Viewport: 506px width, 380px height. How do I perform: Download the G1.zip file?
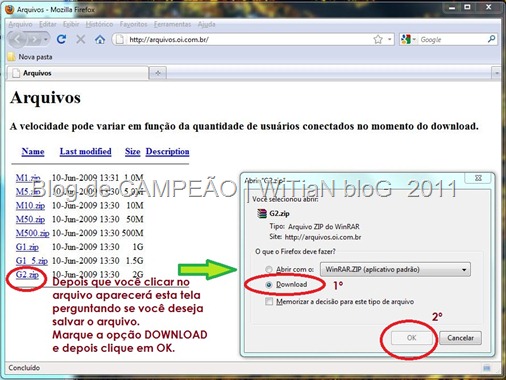pyautogui.click(x=27, y=247)
